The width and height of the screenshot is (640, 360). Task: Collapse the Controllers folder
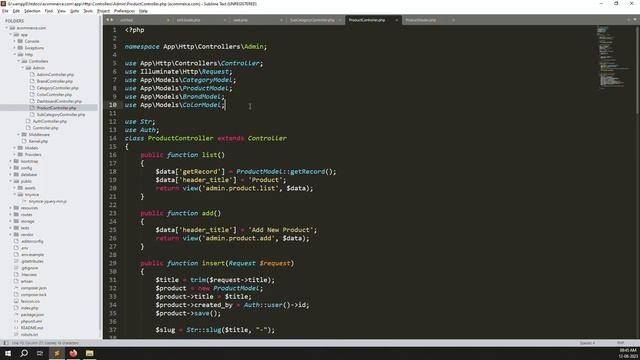tap(18, 61)
